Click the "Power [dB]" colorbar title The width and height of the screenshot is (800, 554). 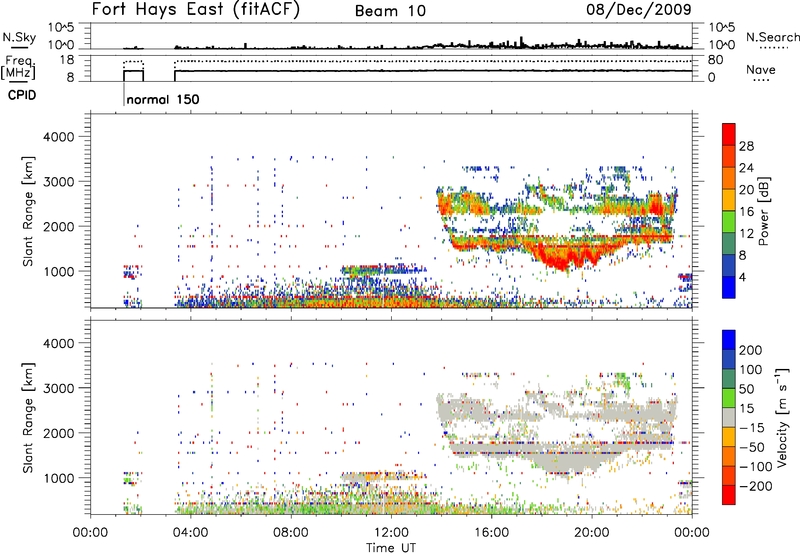pyautogui.click(x=763, y=211)
